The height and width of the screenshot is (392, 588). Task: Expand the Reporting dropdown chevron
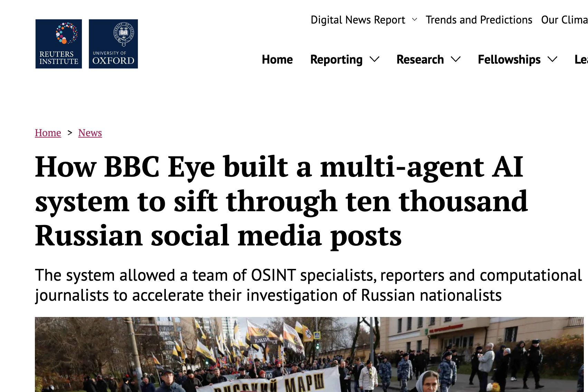[374, 59]
